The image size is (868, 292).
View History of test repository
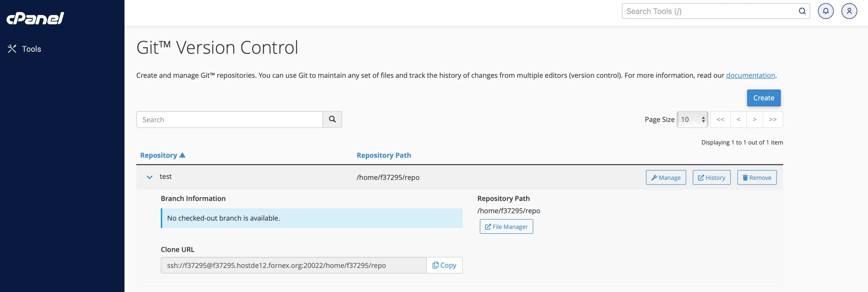click(x=712, y=178)
